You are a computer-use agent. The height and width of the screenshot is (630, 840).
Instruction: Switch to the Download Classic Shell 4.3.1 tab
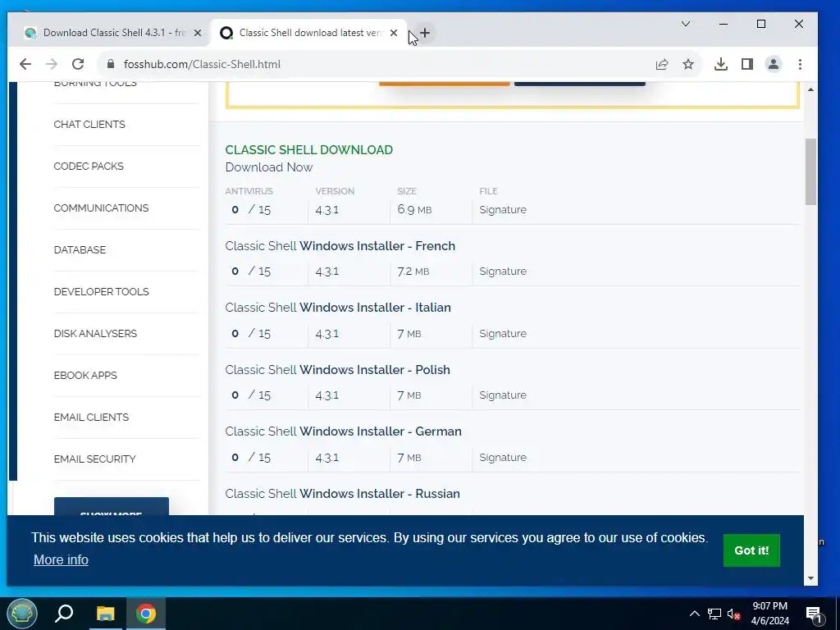point(113,33)
